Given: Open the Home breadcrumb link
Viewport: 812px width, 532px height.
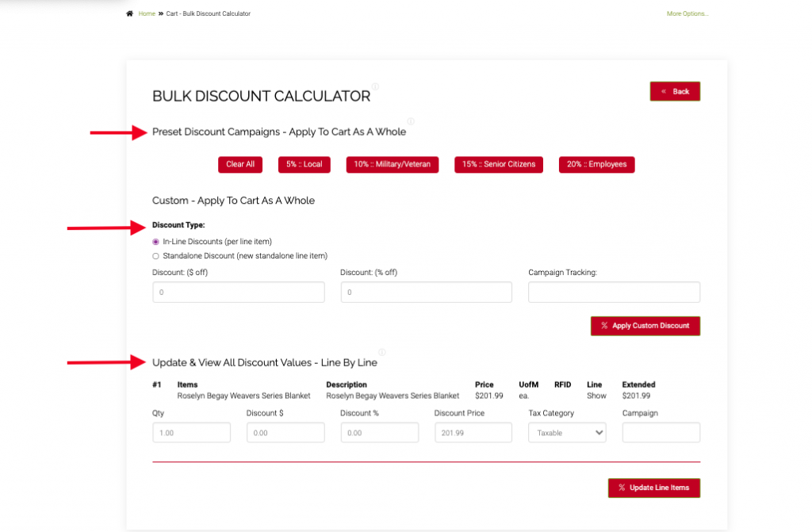Looking at the screenshot, I should point(147,13).
